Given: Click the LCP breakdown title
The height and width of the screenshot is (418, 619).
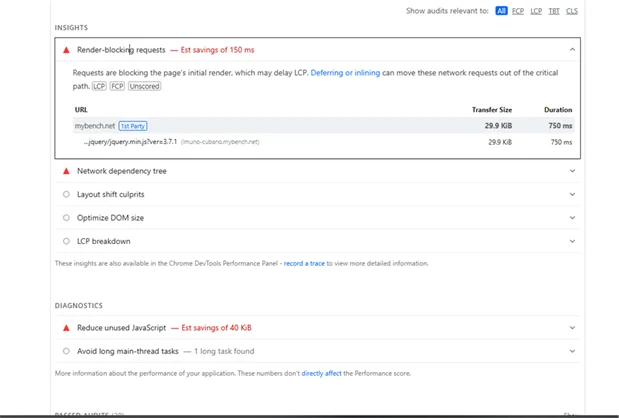Looking at the screenshot, I should click(103, 241).
